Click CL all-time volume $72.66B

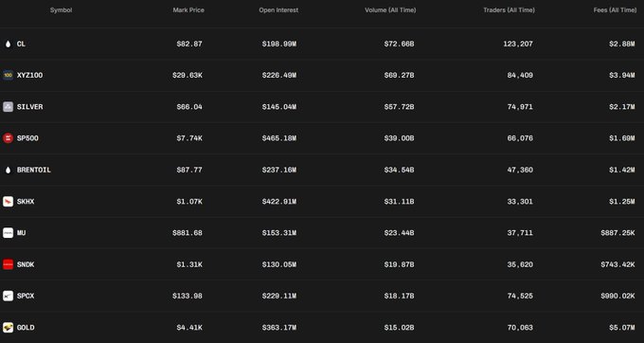click(400, 44)
